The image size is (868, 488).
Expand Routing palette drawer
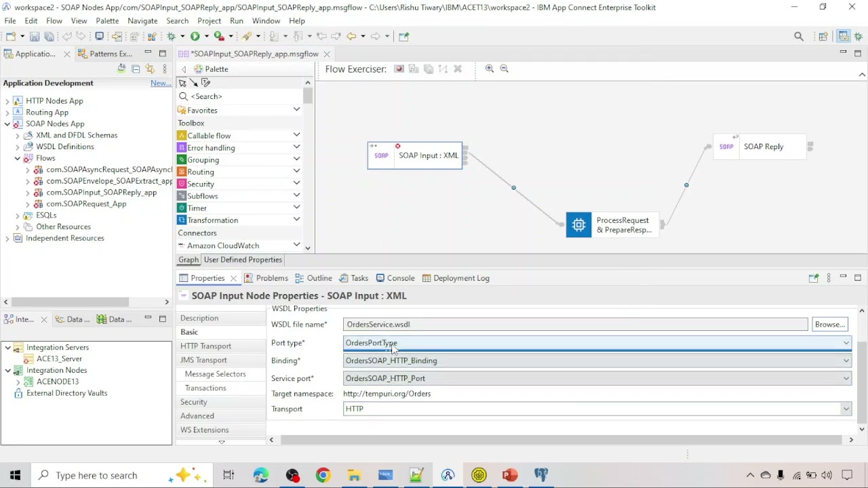pyautogui.click(x=296, y=171)
